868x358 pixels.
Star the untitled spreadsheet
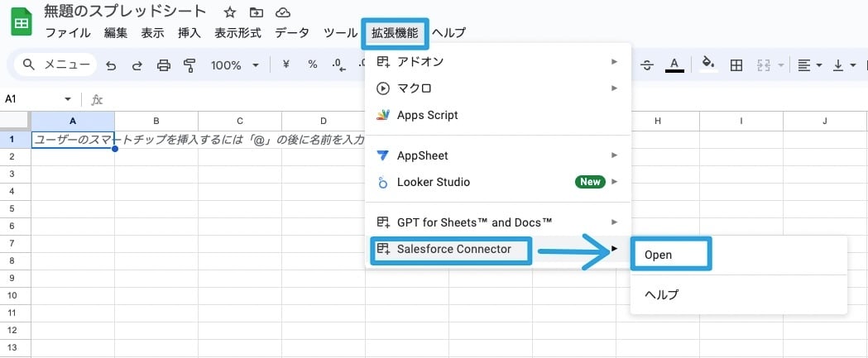point(230,12)
